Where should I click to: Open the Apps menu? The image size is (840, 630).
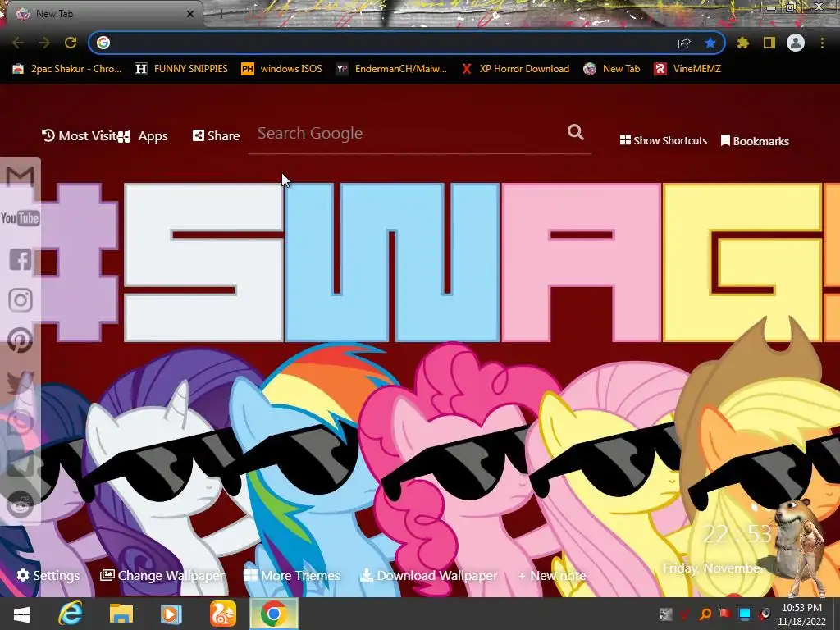tap(143, 136)
